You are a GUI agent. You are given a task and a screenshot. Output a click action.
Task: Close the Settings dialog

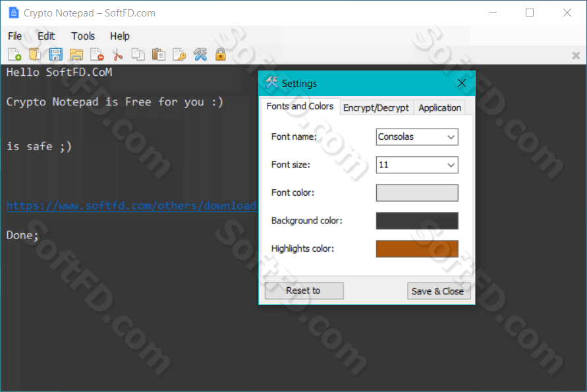tap(462, 83)
